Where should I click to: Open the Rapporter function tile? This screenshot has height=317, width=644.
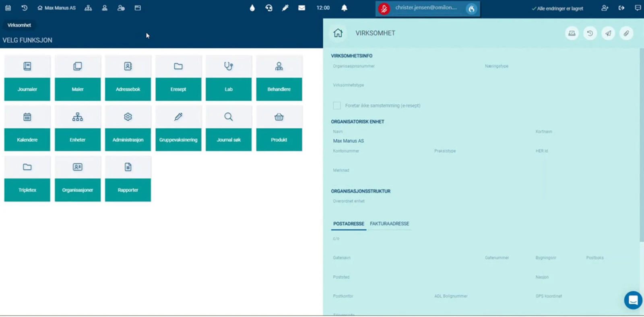click(x=128, y=179)
